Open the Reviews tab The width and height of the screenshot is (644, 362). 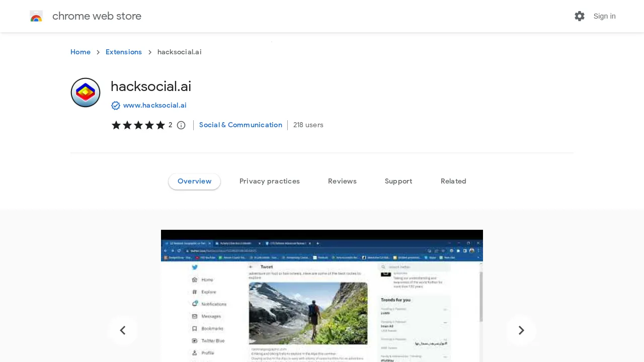coord(342,182)
